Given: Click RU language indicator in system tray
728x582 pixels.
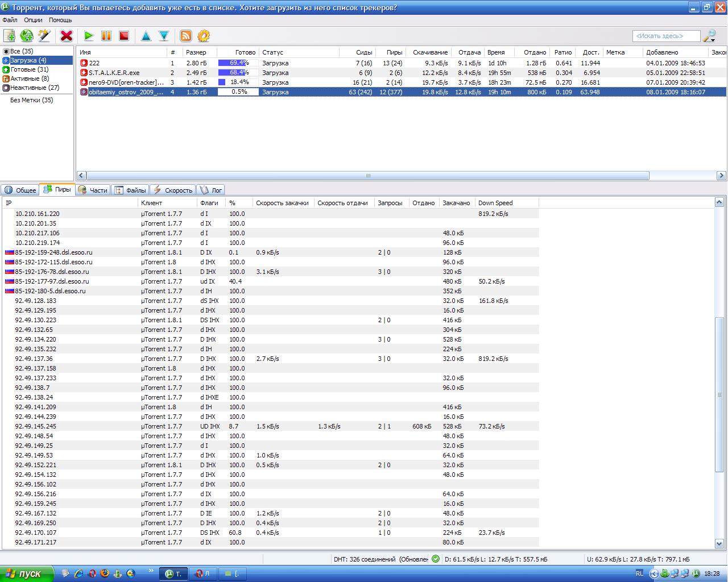Looking at the screenshot, I should point(640,573).
